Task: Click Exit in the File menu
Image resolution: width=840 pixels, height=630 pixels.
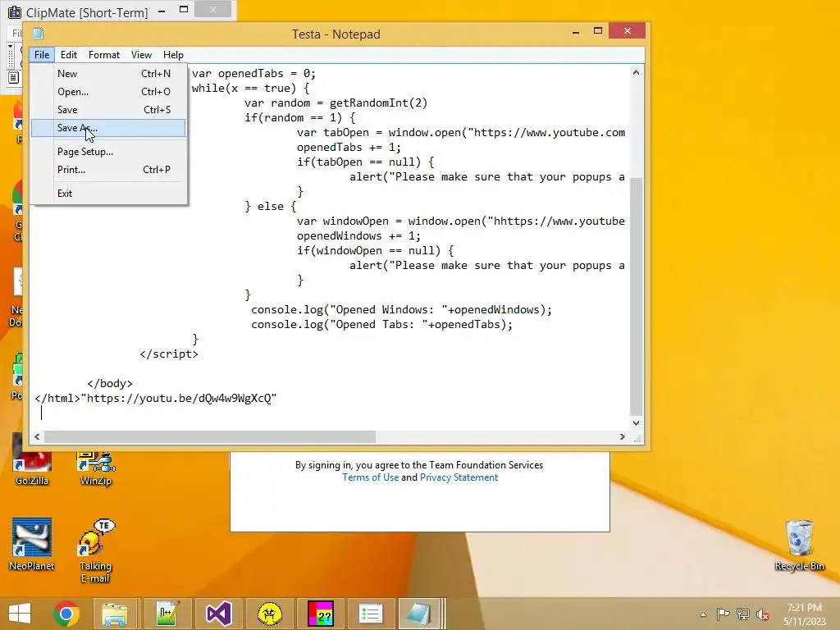Action: 108,194
